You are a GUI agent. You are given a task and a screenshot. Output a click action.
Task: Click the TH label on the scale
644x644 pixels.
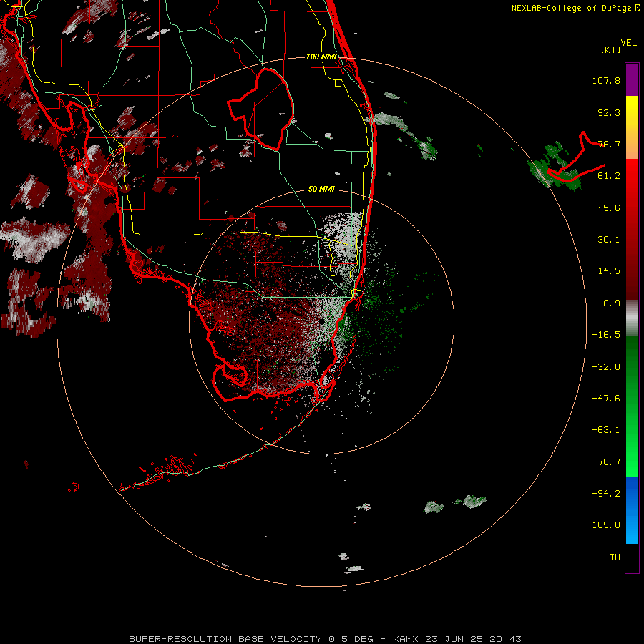pos(615,557)
